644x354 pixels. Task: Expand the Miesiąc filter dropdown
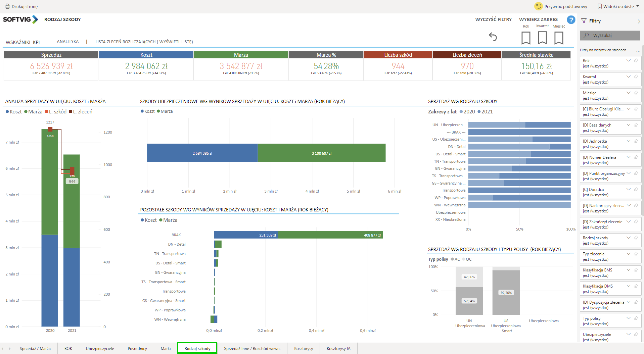(x=628, y=93)
